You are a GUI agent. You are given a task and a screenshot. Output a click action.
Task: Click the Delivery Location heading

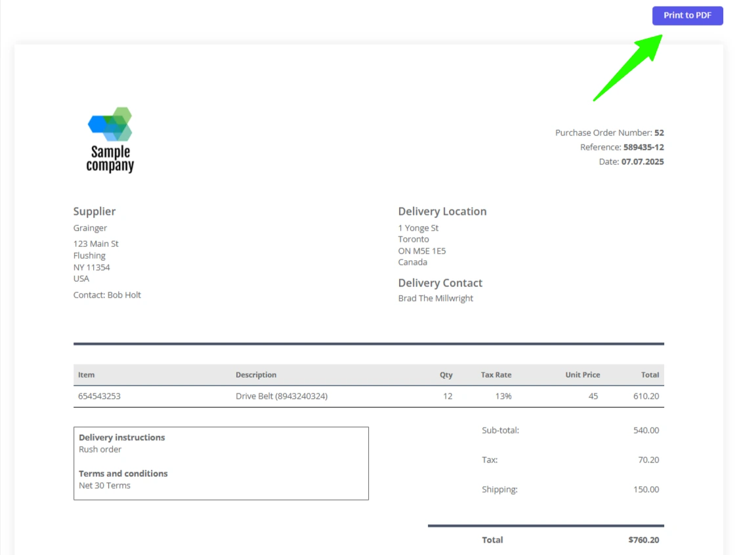pyautogui.click(x=442, y=211)
